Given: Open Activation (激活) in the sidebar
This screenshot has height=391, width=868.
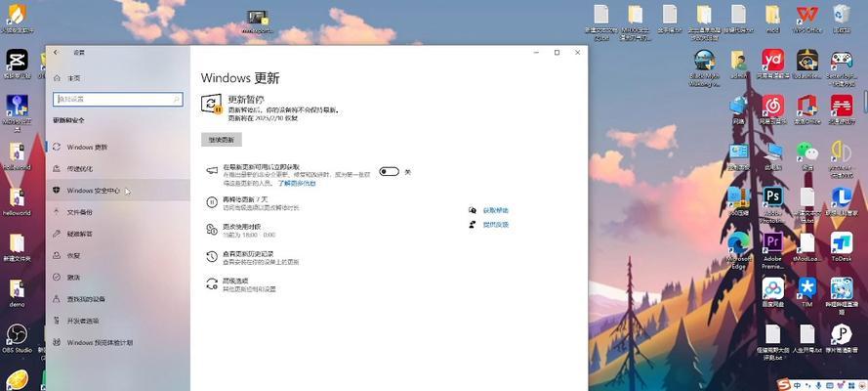Looking at the screenshot, I should coord(118,277).
